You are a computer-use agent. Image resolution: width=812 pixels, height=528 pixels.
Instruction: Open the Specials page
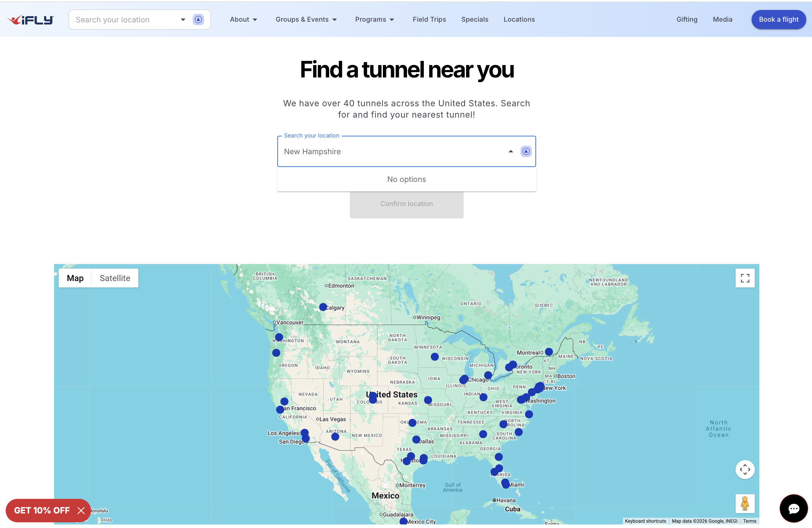(x=475, y=20)
